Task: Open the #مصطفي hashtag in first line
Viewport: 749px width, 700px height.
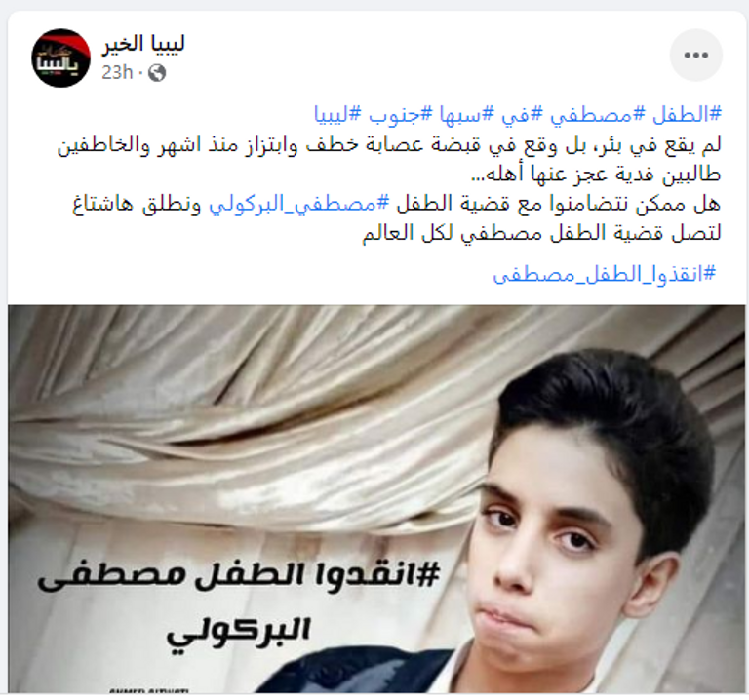Action: point(595,115)
